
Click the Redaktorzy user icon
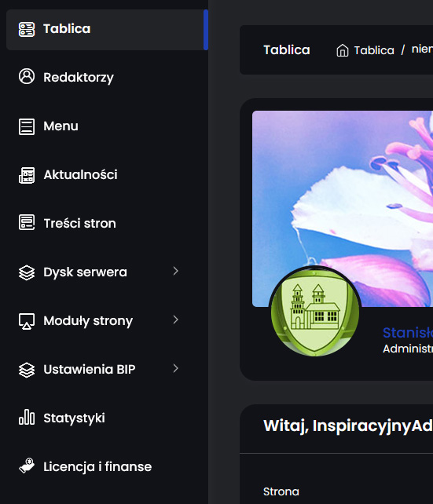tap(27, 76)
